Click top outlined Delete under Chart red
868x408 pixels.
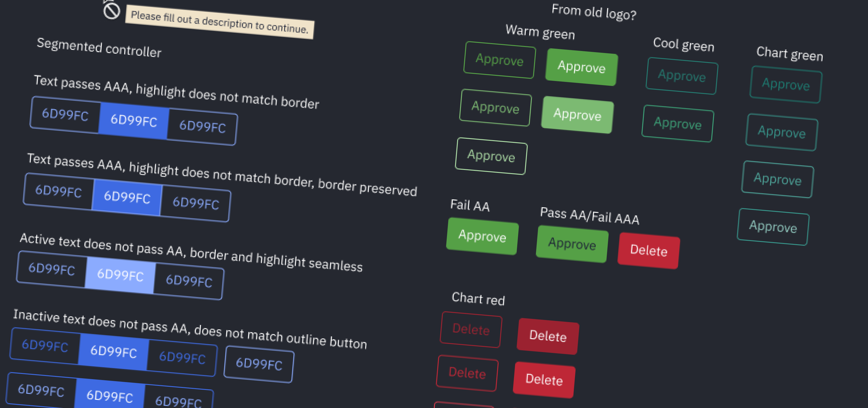pyautogui.click(x=471, y=329)
